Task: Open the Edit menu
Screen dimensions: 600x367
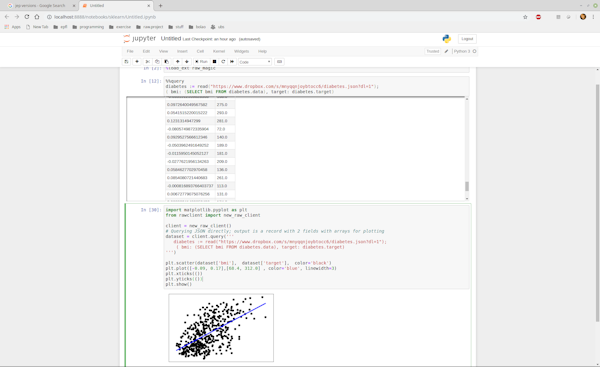Action: 146,51
